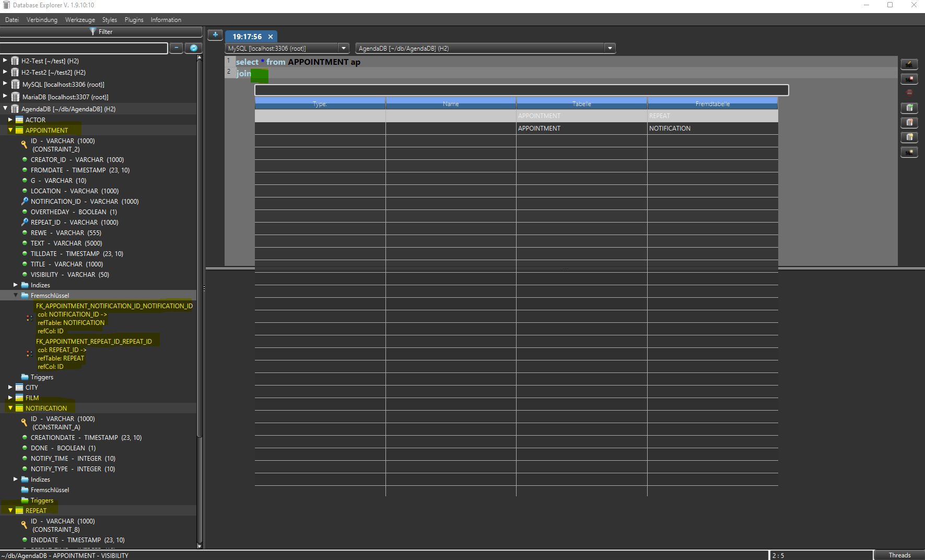Click the Type column header
The image size is (925, 560).
coord(320,103)
